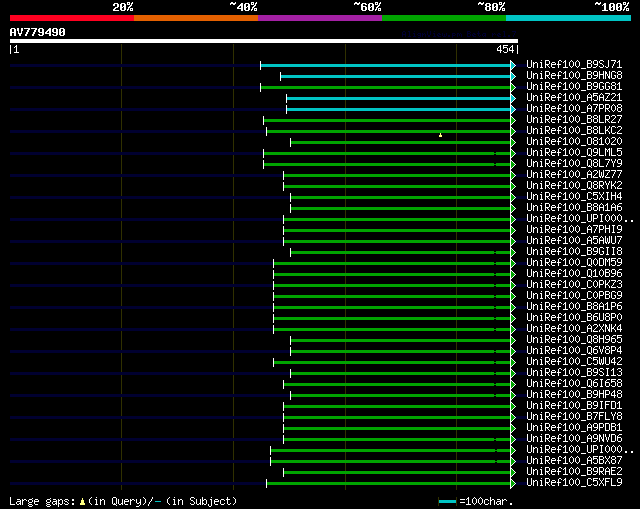The width and height of the screenshot is (640, 509).
Task: Open hit UniRef100_B9HNG8
Action: pos(574,76)
